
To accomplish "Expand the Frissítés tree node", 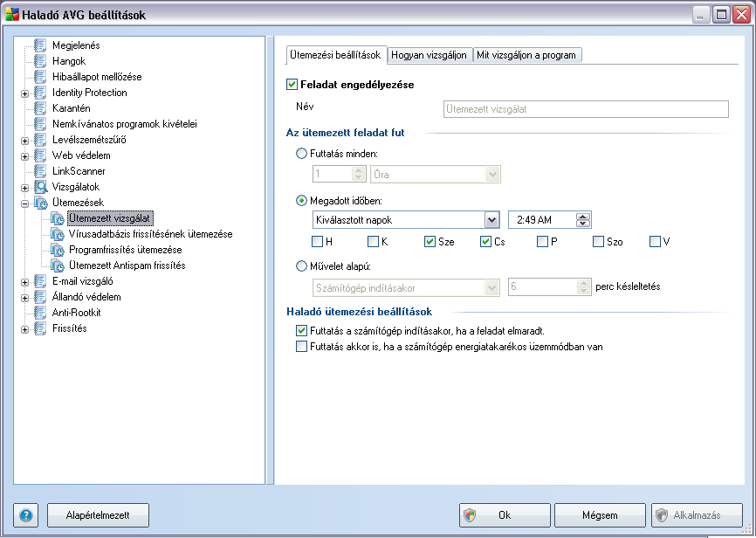I will 24,329.
